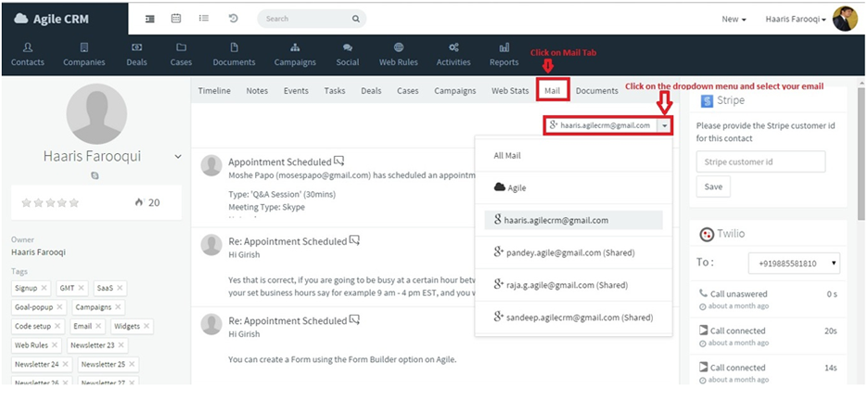Open Activities section
868x401 pixels.
(453, 55)
